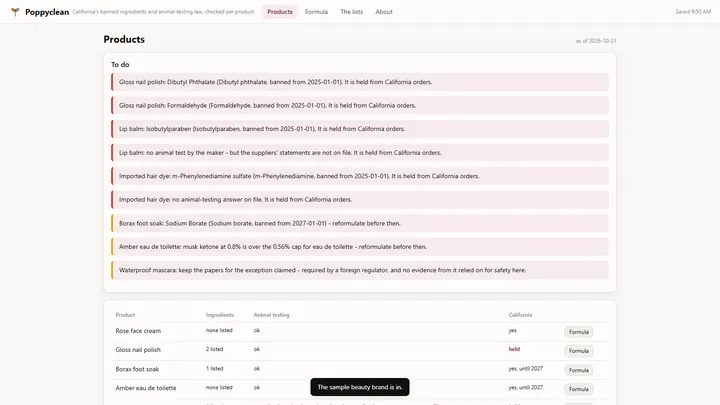Open Formula for Gloss nail polish
Image resolution: width=720 pixels, height=405 pixels.
click(579, 351)
